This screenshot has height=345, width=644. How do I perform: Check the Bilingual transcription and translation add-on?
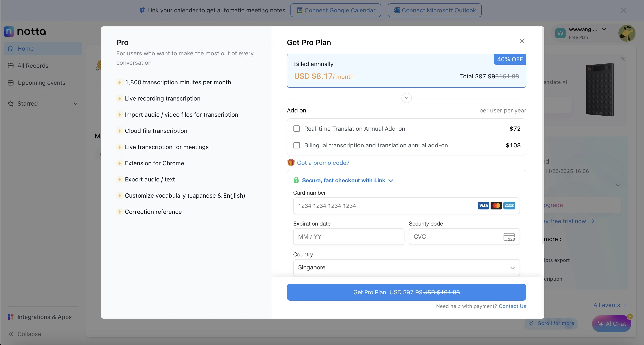296,145
